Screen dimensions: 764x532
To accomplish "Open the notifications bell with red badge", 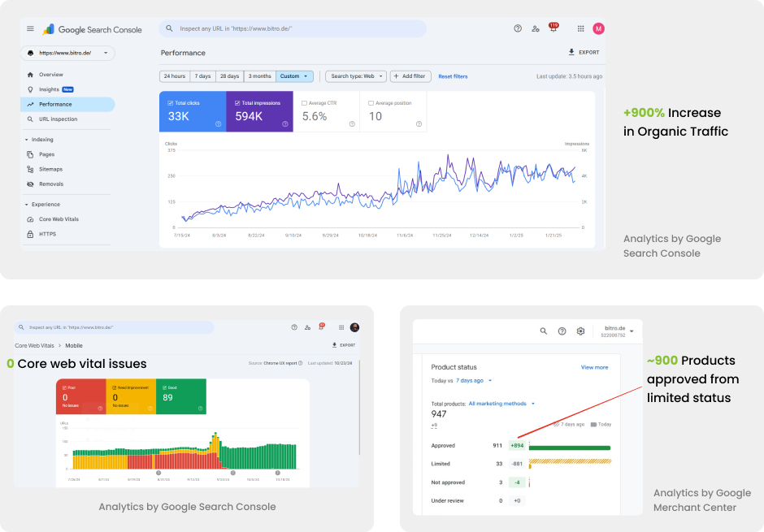I will pyautogui.click(x=553, y=28).
